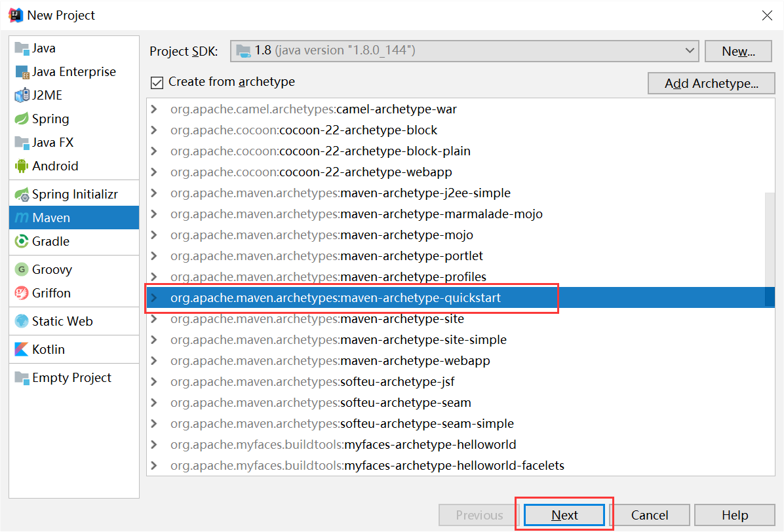The height and width of the screenshot is (532, 784).
Task: Expand cocoon-22-archetype-webapp entry
Action: (x=154, y=172)
